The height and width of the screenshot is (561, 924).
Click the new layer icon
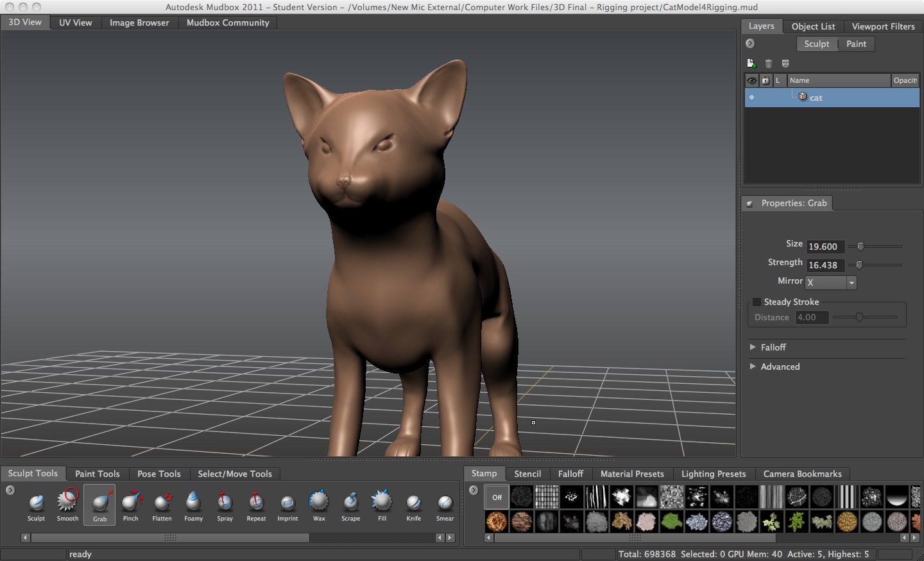(751, 63)
